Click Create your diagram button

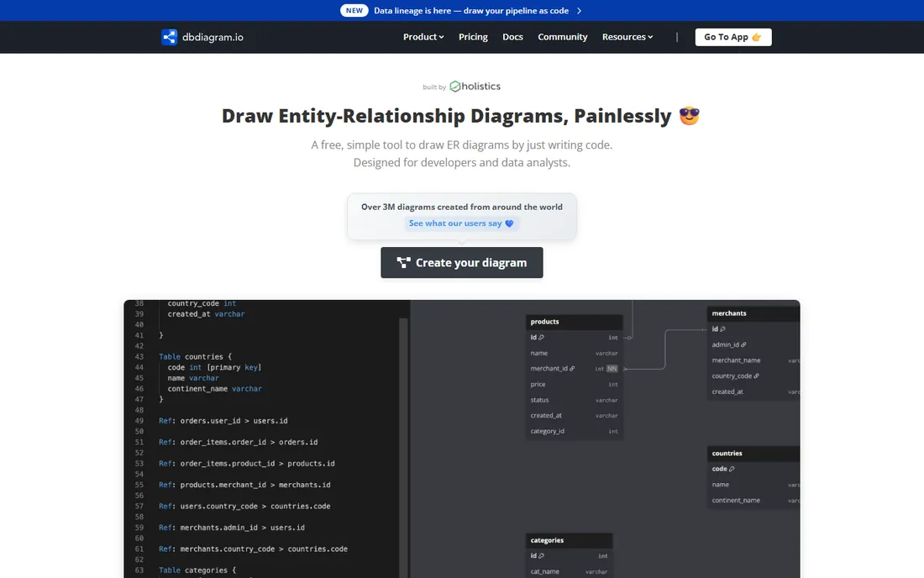(461, 263)
